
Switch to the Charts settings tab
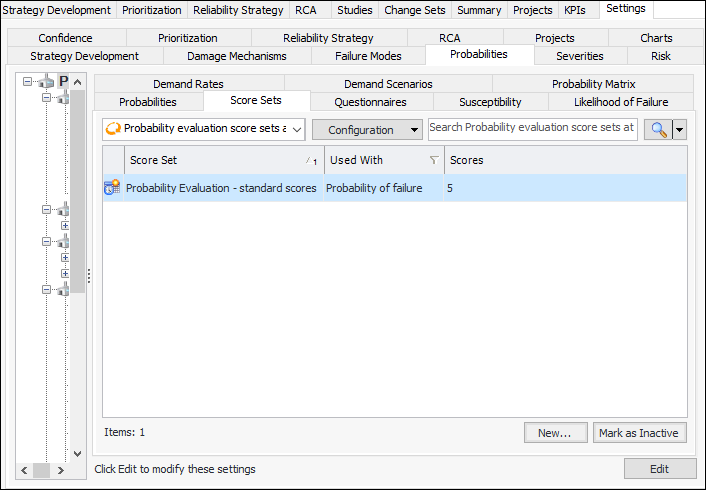[656, 38]
